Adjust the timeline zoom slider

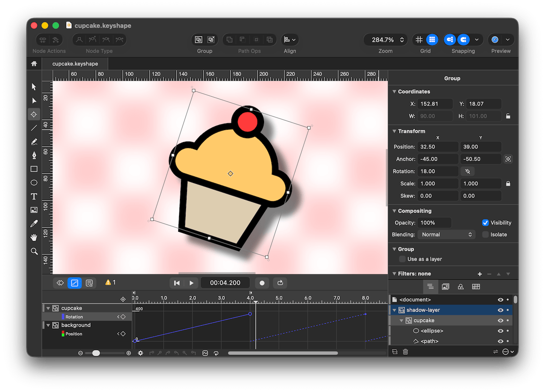[x=96, y=352]
